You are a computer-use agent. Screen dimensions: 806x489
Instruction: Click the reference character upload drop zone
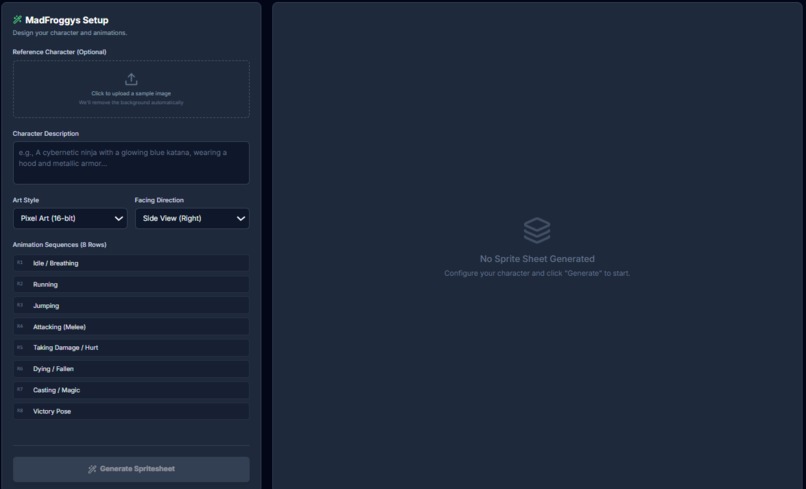tap(131, 89)
